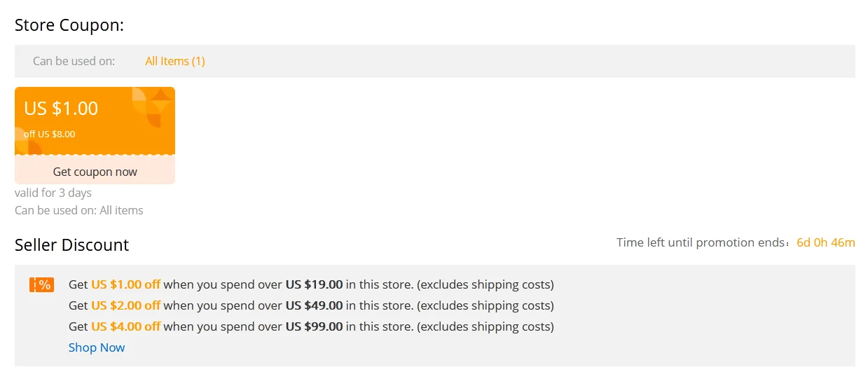
Task: Click the US $49.00 spend threshold
Action: [x=314, y=305]
